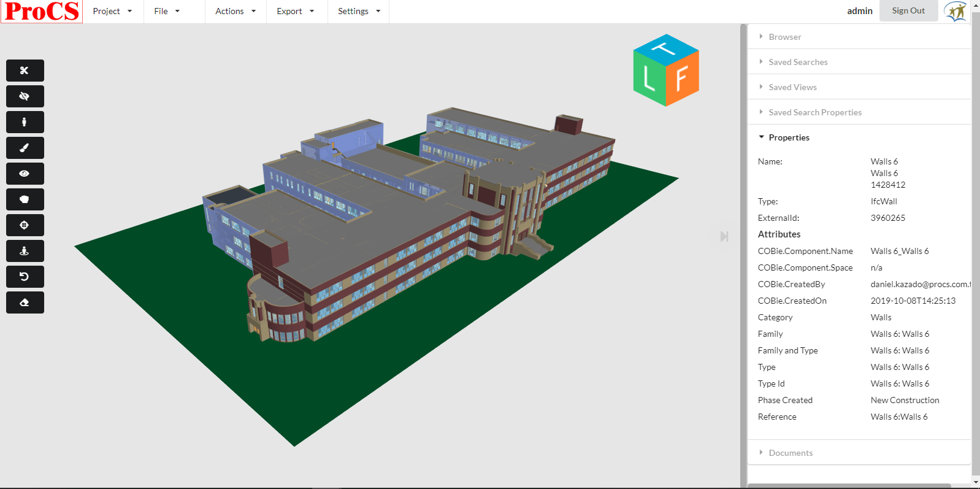The height and width of the screenshot is (489, 980).
Task: Click the top face of the view cube
Action: click(665, 48)
